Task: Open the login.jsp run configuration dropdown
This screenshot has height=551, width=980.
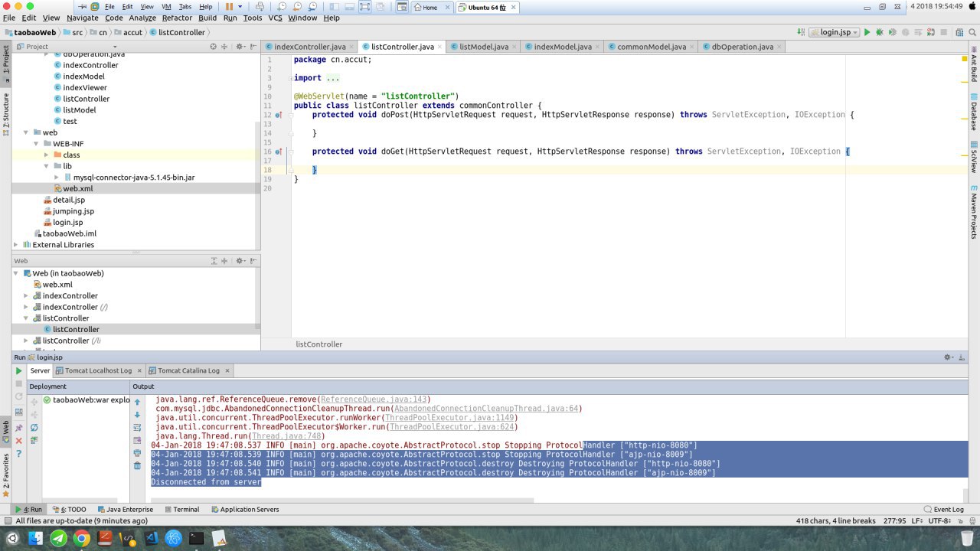Action: tap(834, 32)
